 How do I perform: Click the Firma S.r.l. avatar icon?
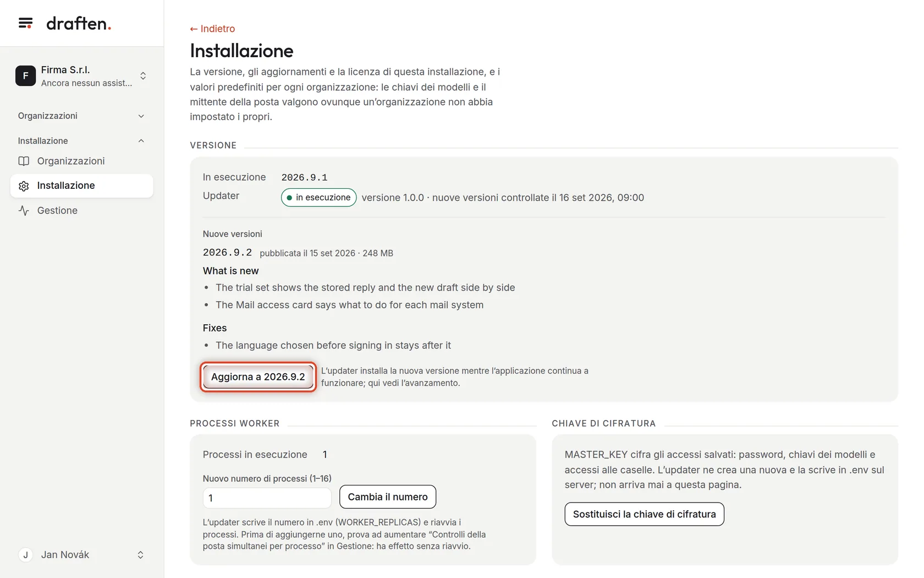(25, 76)
